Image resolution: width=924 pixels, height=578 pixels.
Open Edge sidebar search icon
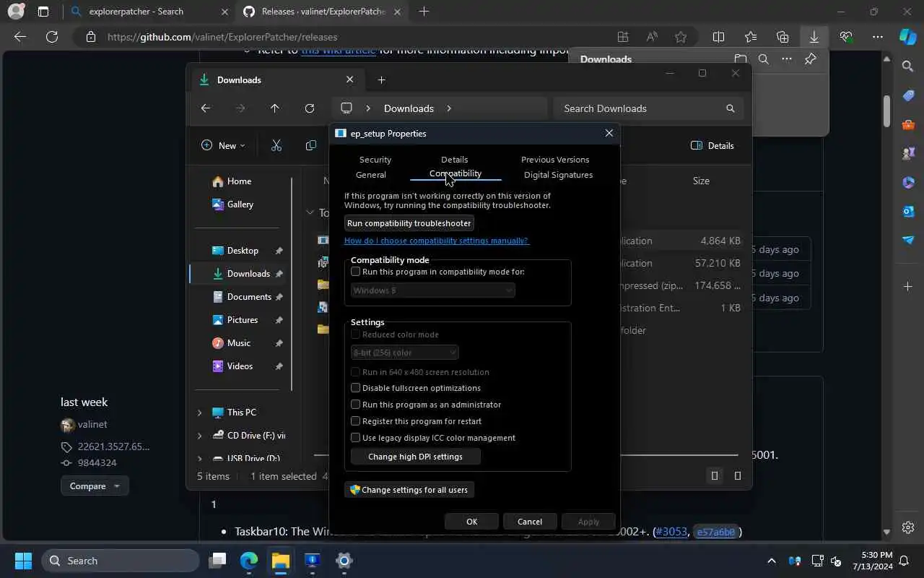click(908, 66)
